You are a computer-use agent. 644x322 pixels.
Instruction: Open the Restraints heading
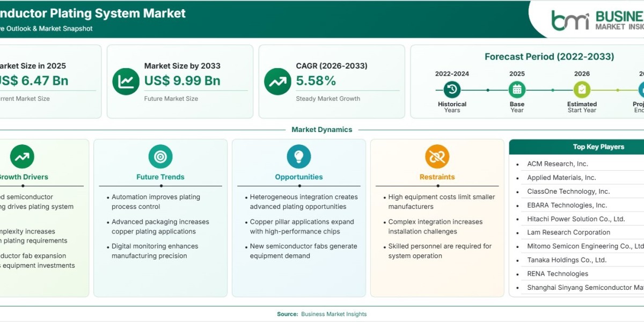coord(437,177)
